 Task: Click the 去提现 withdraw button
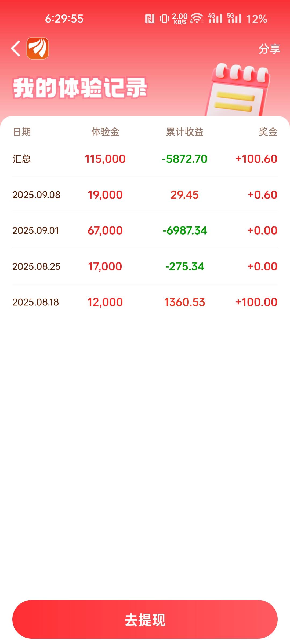pyautogui.click(x=145, y=619)
